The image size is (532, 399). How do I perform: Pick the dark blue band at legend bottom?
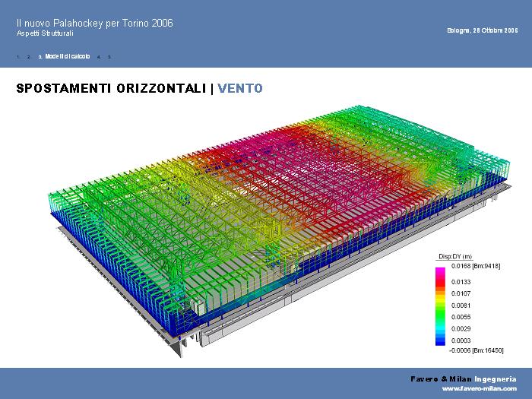[440, 342]
